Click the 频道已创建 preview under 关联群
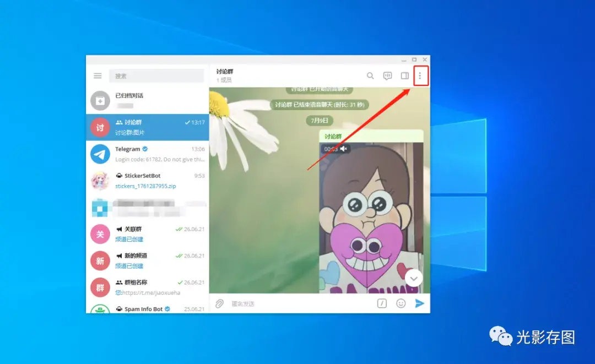Viewport: 595px width, 364px height. [129, 239]
